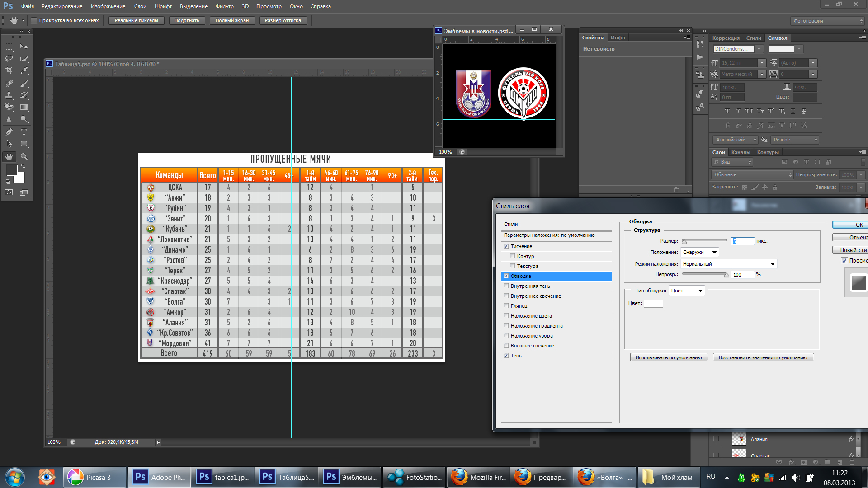
Task: Select the Zoom tool in toolbox
Action: [x=24, y=157]
